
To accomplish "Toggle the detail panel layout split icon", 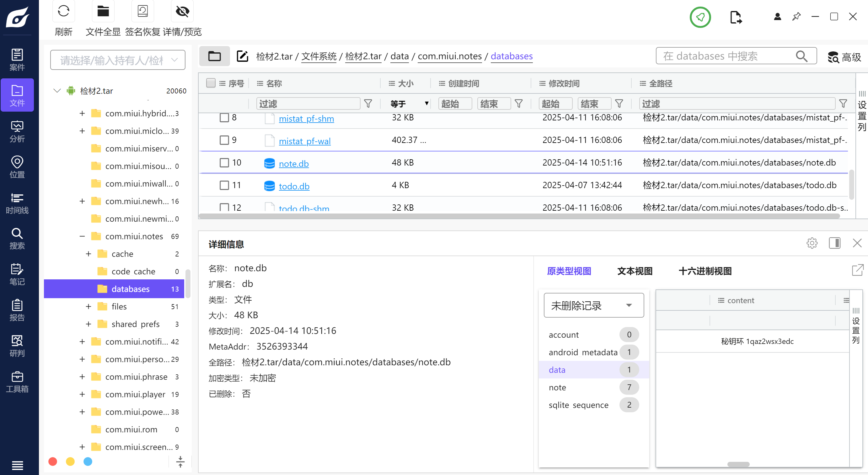I will 834,243.
